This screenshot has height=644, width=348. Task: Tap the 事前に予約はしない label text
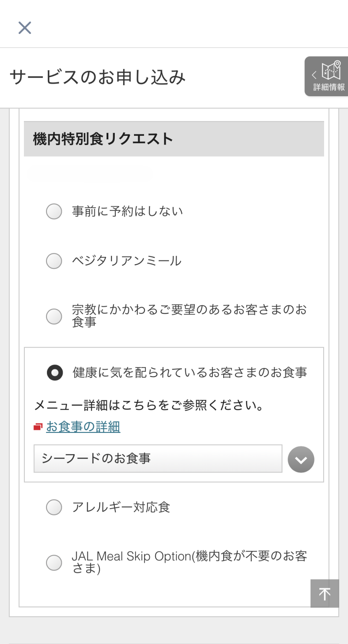(127, 212)
